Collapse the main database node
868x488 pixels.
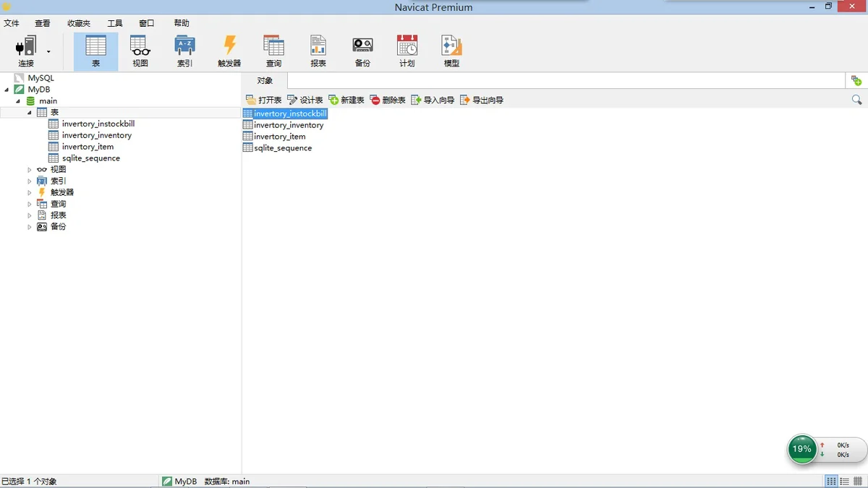coord(18,101)
